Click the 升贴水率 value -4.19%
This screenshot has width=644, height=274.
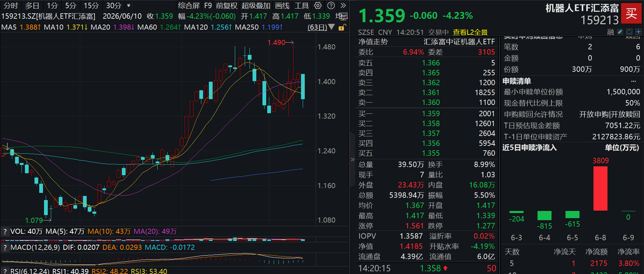tap(483, 246)
